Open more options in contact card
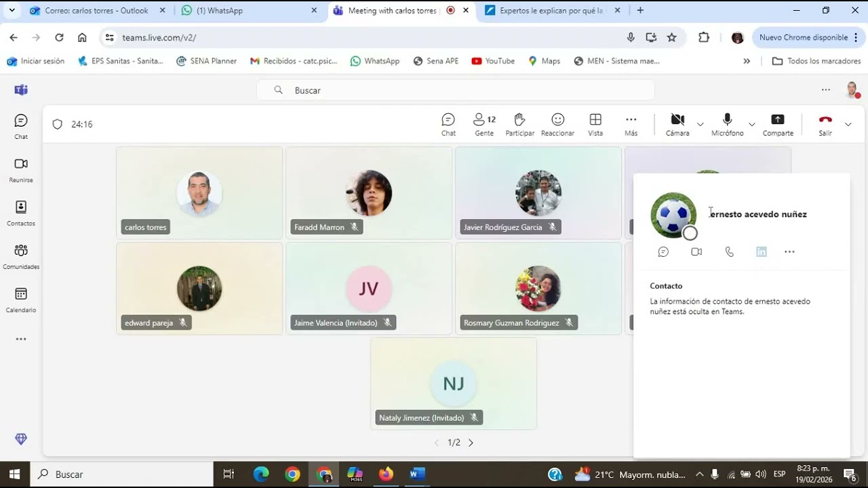This screenshot has width=868, height=488. point(789,251)
